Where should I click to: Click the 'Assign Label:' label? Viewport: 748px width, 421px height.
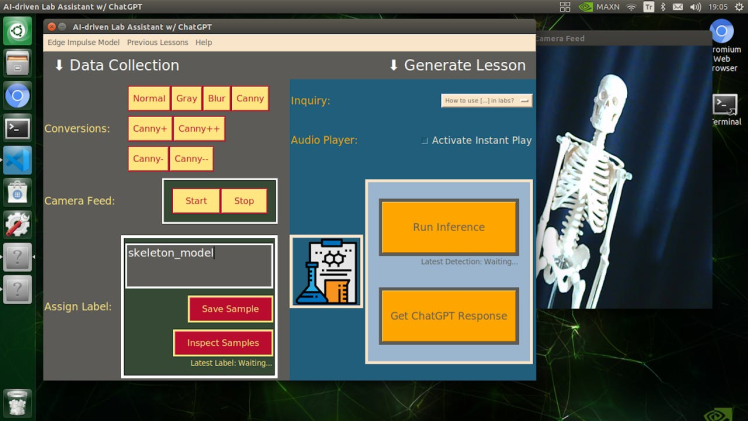coord(78,307)
